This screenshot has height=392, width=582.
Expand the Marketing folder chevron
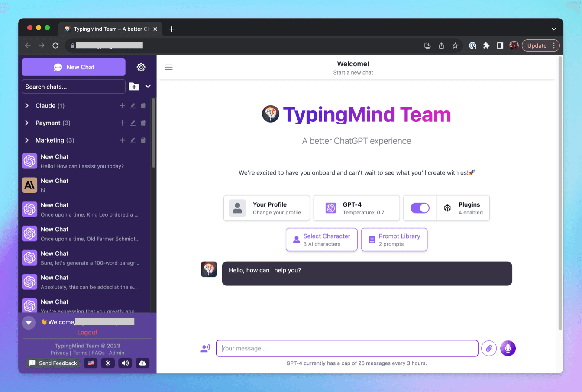pos(27,140)
